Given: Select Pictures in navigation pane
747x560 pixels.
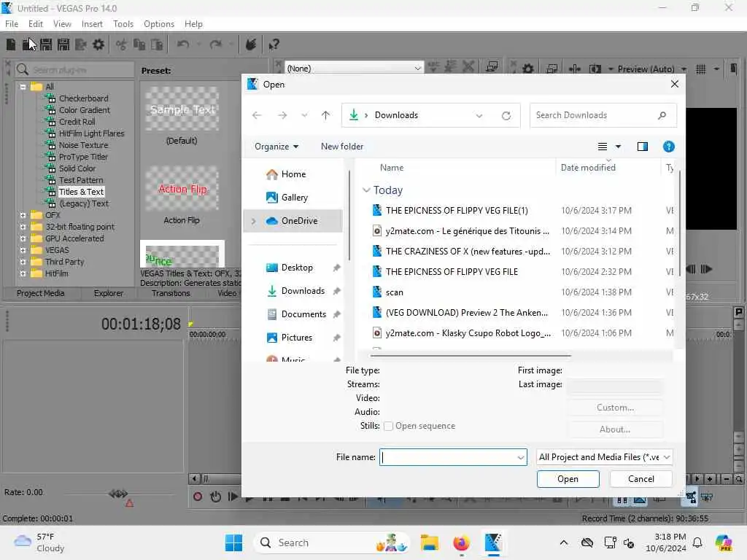Looking at the screenshot, I should [x=296, y=338].
